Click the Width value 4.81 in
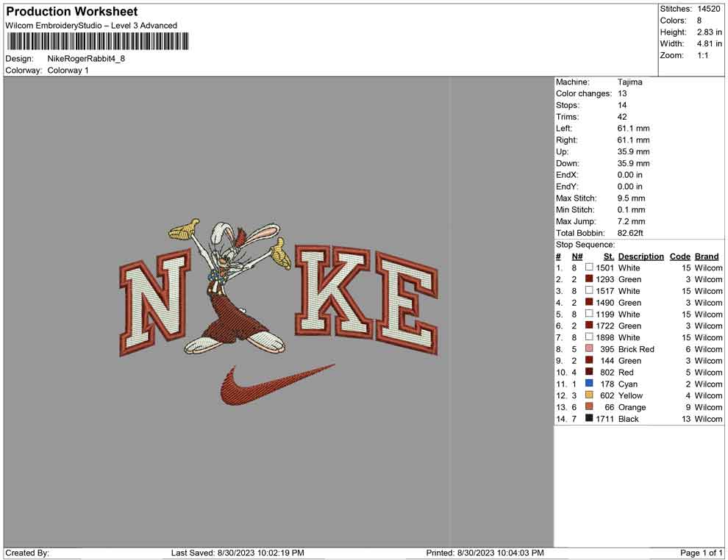 (709, 43)
